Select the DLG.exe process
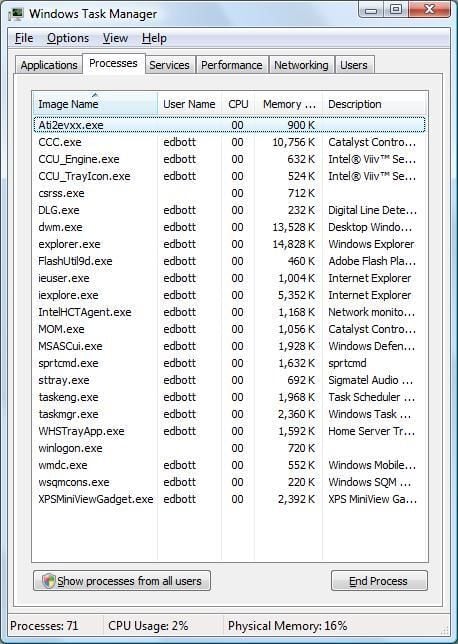 229,210
